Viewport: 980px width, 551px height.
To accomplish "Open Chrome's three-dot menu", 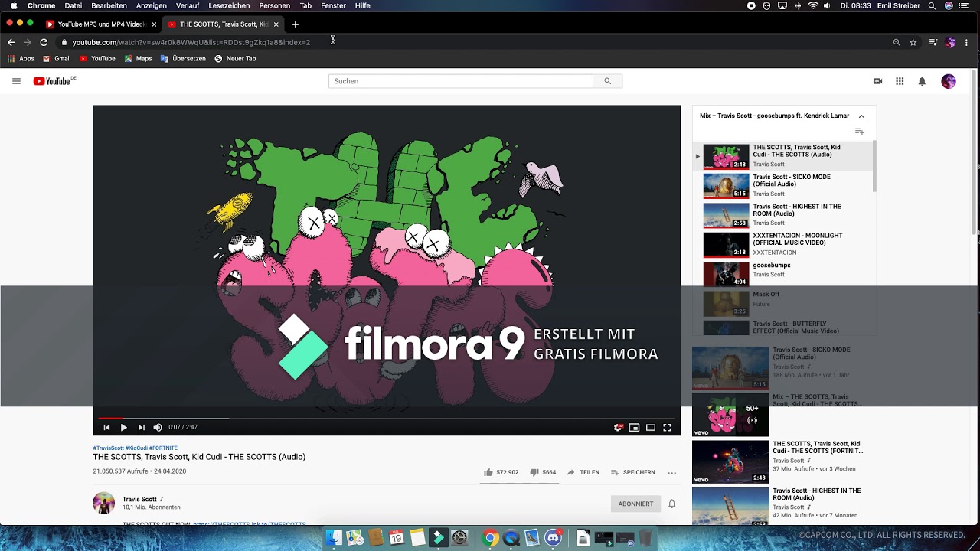I will point(967,42).
